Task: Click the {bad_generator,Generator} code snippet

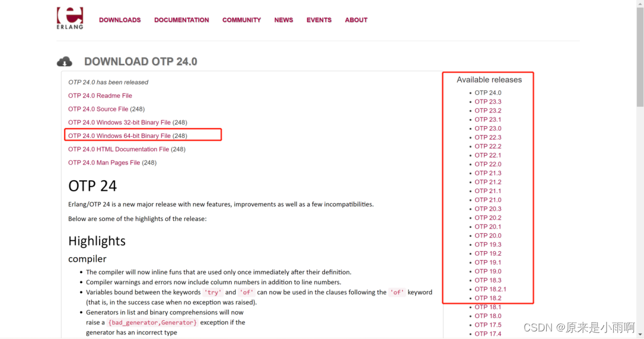Action: point(153,323)
